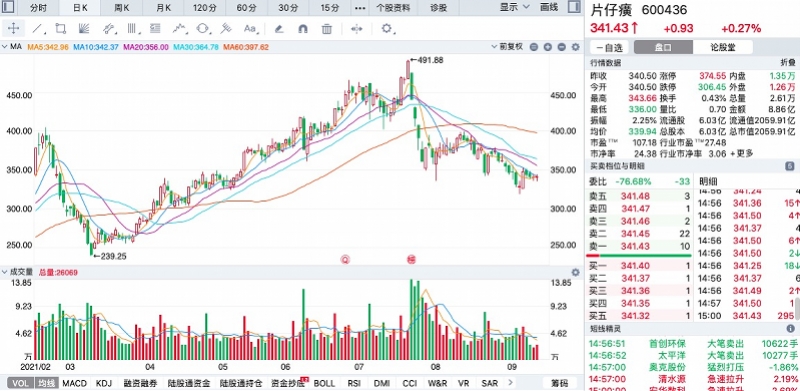Select the ellipse drawing tool
The width and height of the screenshot is (800, 391).
[x=203, y=29]
